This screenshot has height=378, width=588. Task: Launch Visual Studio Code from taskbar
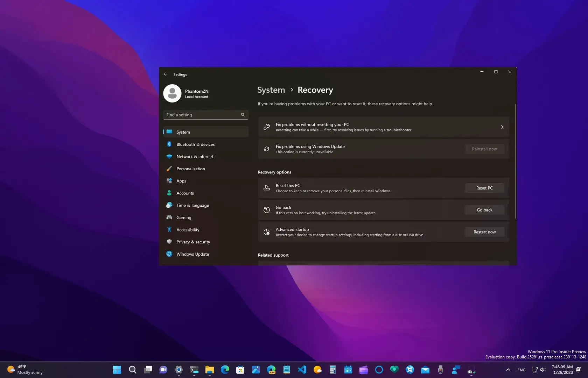pos(302,370)
